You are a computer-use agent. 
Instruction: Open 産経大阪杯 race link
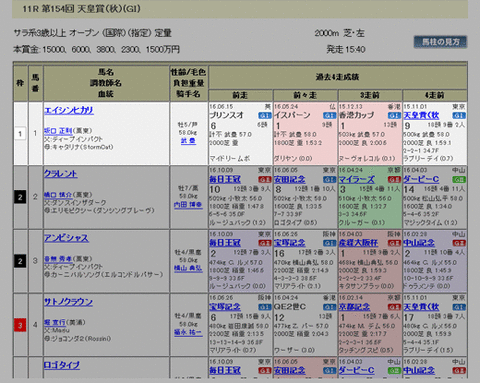[358, 243]
